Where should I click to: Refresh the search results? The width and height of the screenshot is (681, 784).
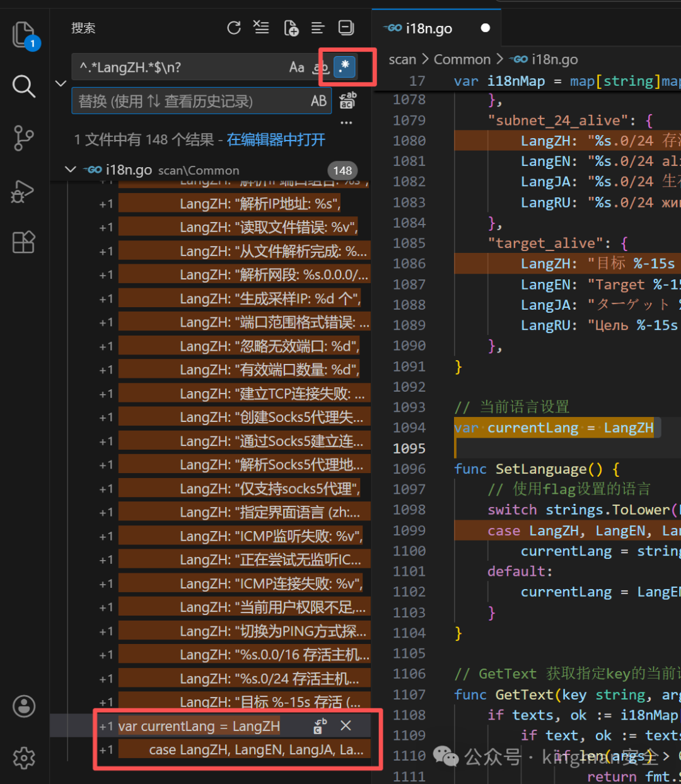pos(234,28)
